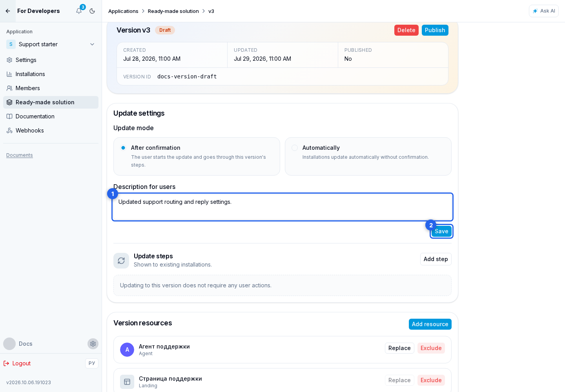Click the Description for users text field

[x=282, y=207]
